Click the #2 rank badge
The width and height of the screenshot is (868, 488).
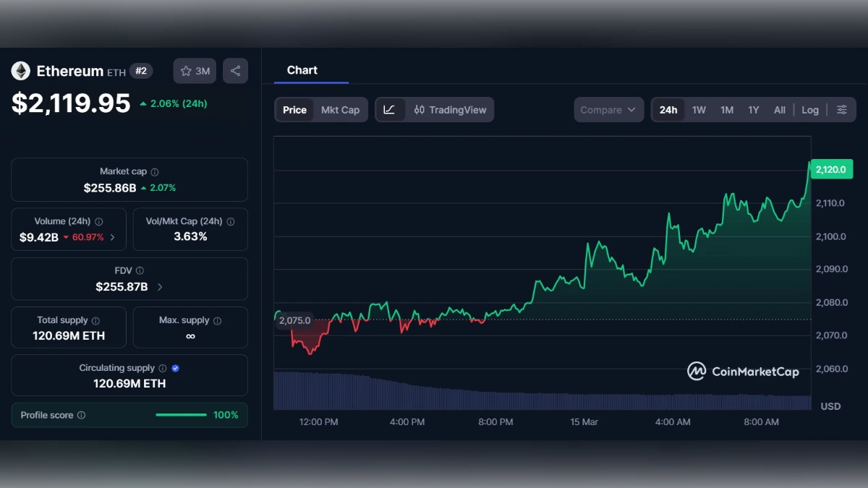(x=140, y=70)
